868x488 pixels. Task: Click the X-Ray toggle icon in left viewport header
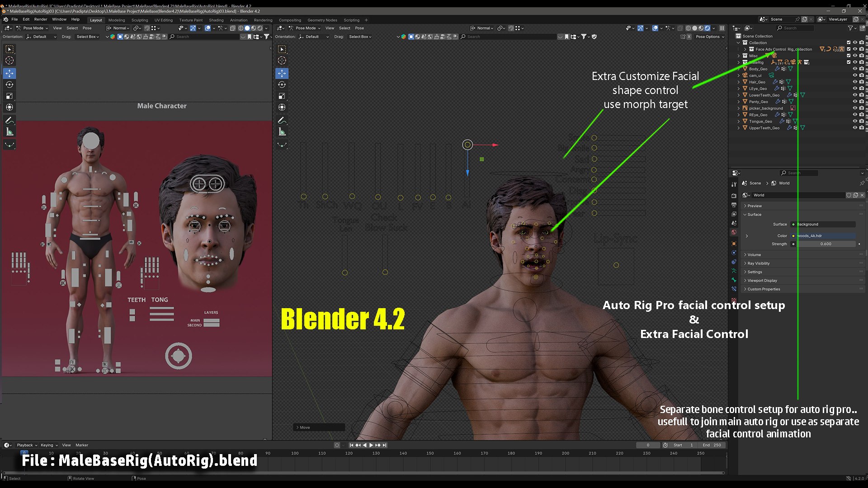[x=233, y=28]
